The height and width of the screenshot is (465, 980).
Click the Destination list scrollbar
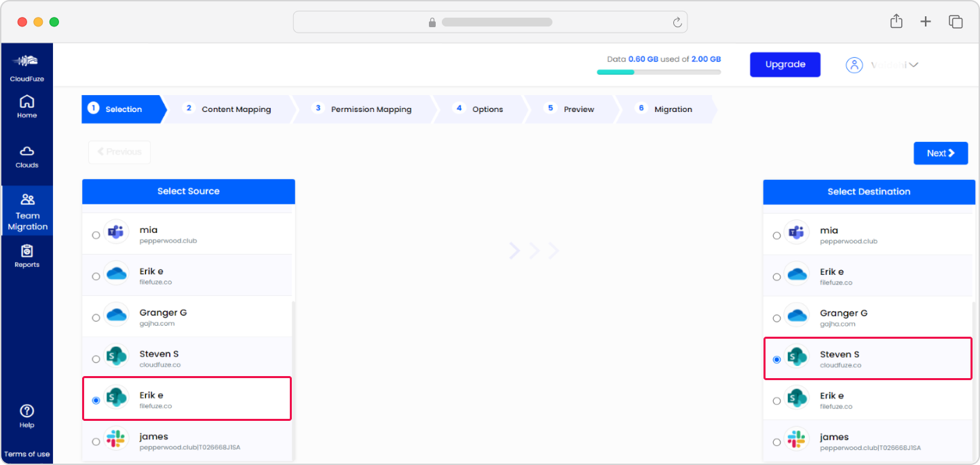point(974,380)
